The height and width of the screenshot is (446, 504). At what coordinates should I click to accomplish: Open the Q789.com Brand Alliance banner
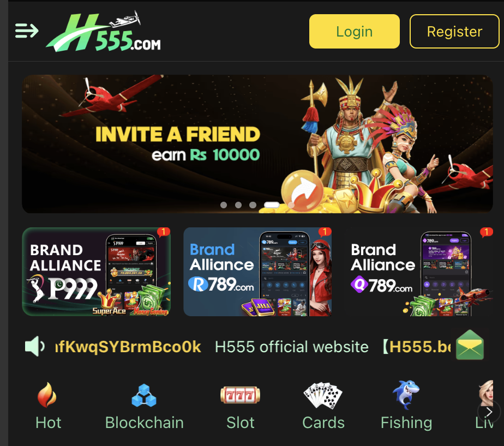418,272
